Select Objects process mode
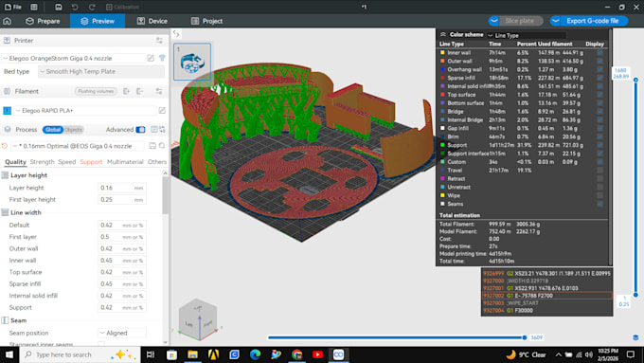This screenshot has height=363, width=644. [73, 130]
